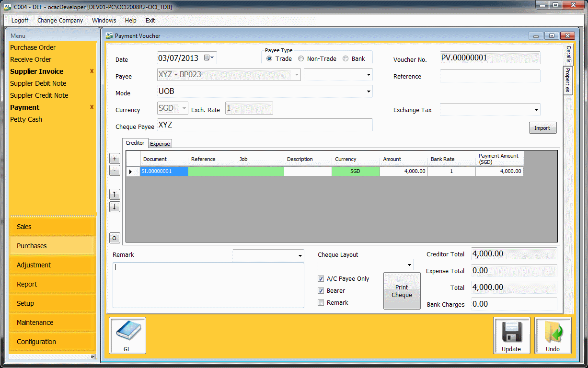Click the Undo folder icon
The height and width of the screenshot is (368, 588).
(x=553, y=335)
